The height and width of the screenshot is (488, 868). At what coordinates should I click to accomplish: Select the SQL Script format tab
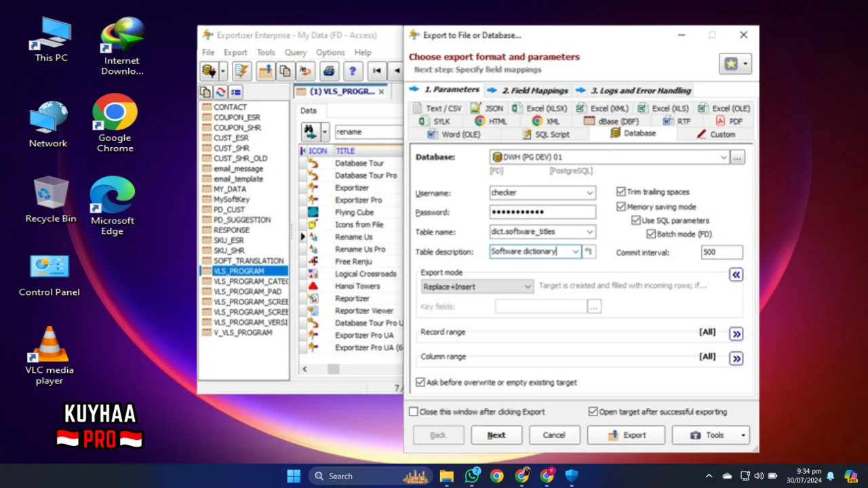click(545, 134)
